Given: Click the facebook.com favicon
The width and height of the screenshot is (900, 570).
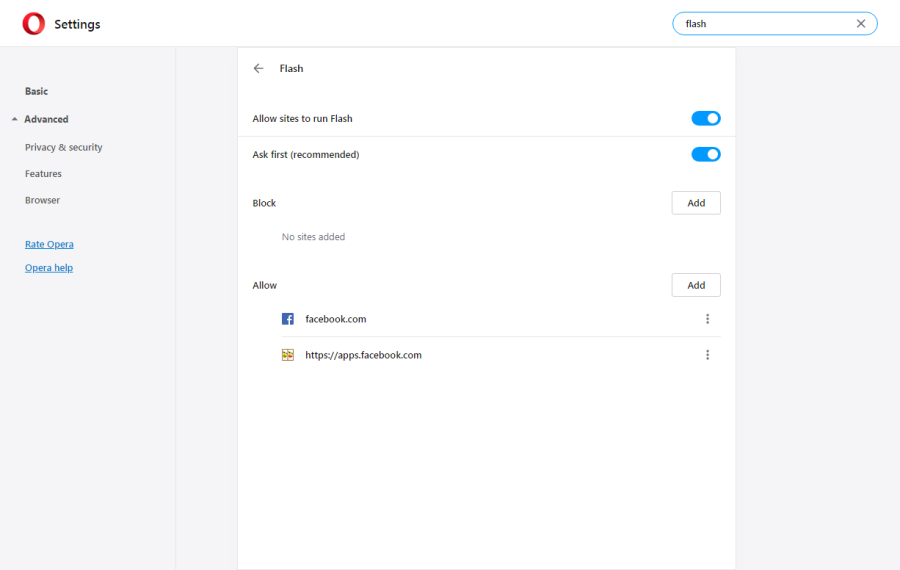Looking at the screenshot, I should point(288,319).
